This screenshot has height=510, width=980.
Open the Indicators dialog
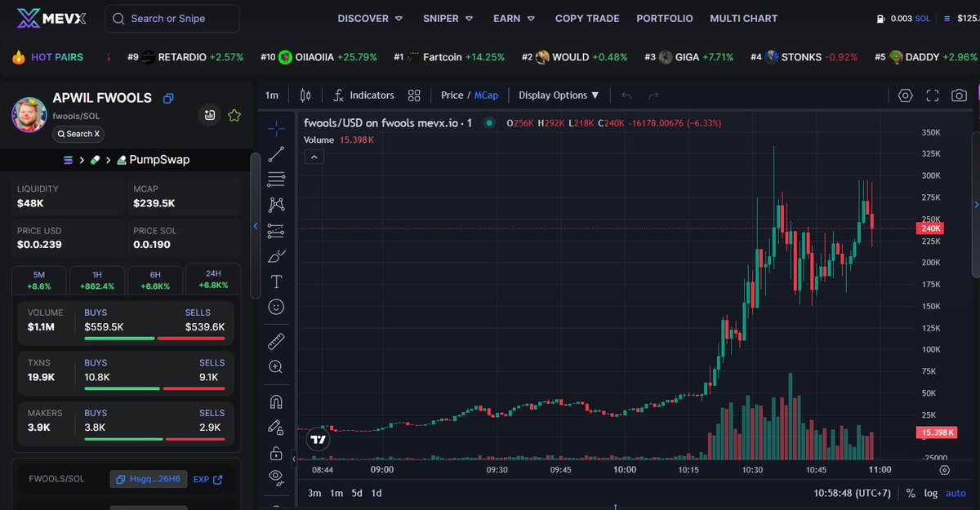point(364,95)
